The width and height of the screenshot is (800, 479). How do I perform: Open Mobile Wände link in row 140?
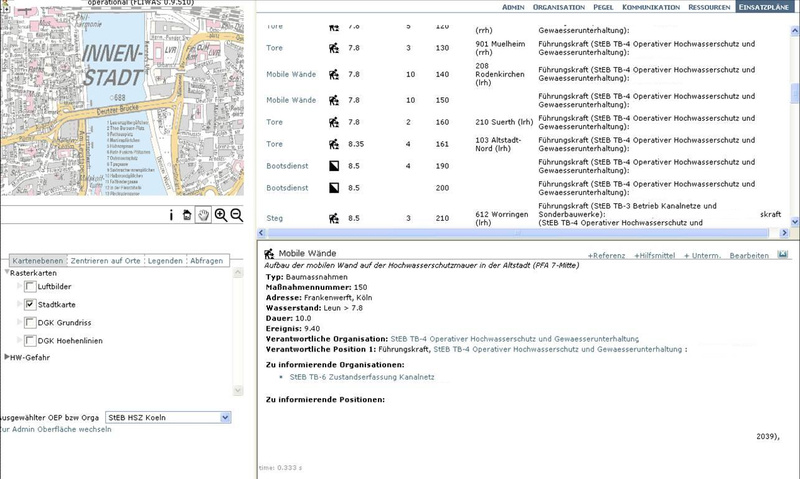291,74
